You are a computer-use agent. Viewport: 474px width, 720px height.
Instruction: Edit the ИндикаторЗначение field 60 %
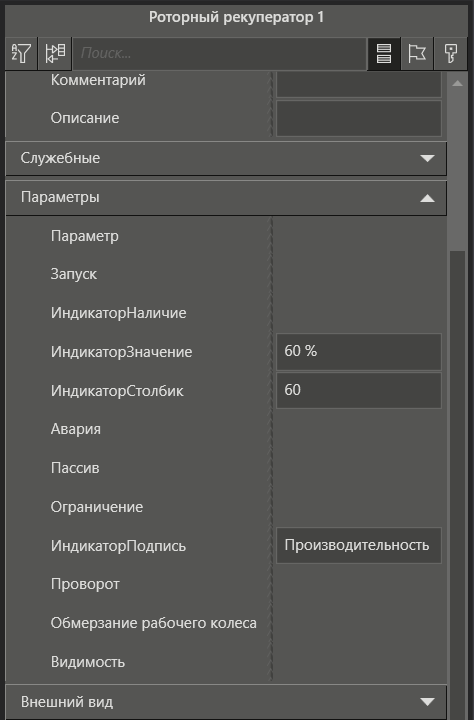pyautogui.click(x=359, y=352)
